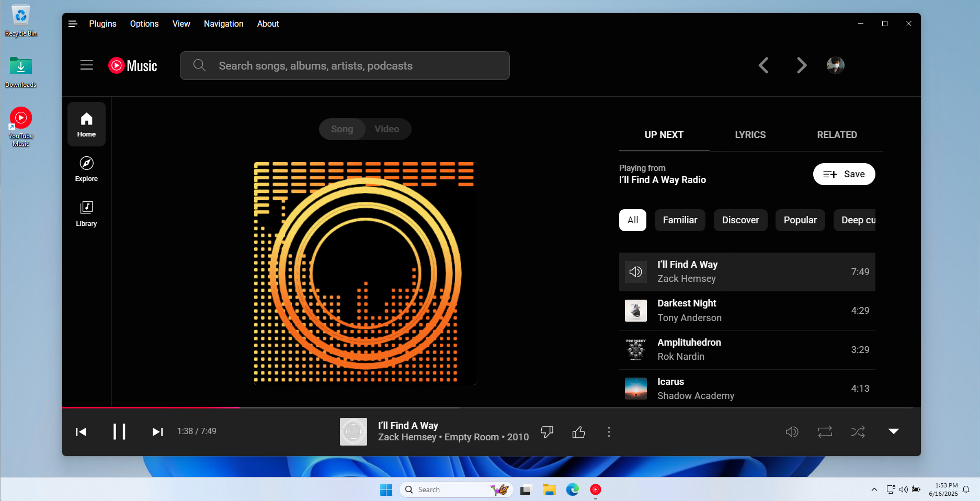This screenshot has width=980, height=501.
Task: Collapse the player with the down arrow
Action: point(893,431)
